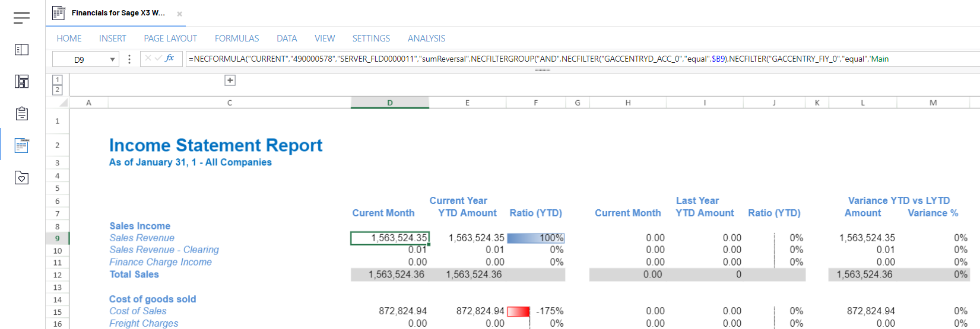Go to the ANALYSIS ribbon tab

pos(426,39)
